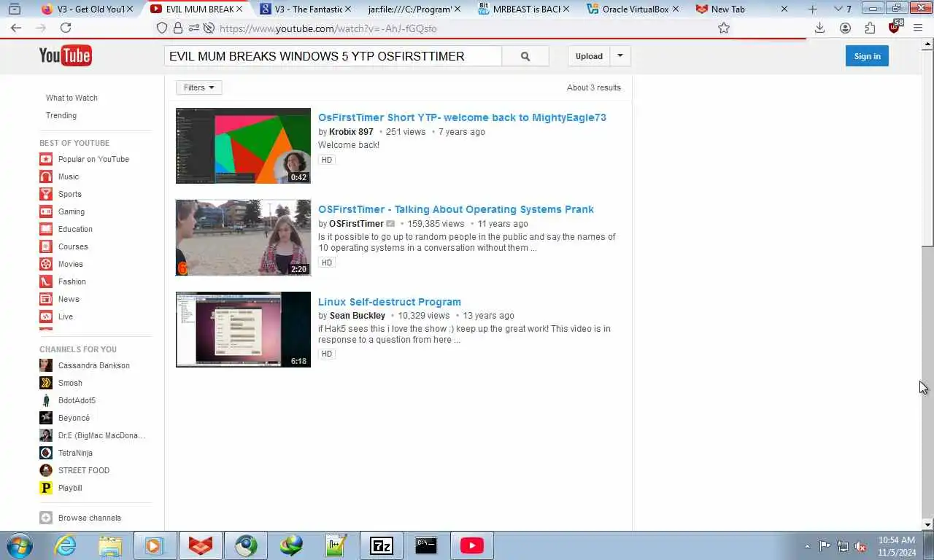This screenshot has height=560, width=934.
Task: Switch to Oracle VirtualBox tab
Action: 633,9
